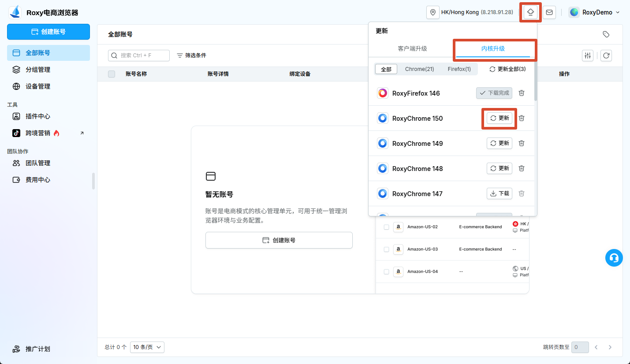The height and width of the screenshot is (364, 630).
Task: Click the update panel scrollbar
Action: [x=536, y=82]
